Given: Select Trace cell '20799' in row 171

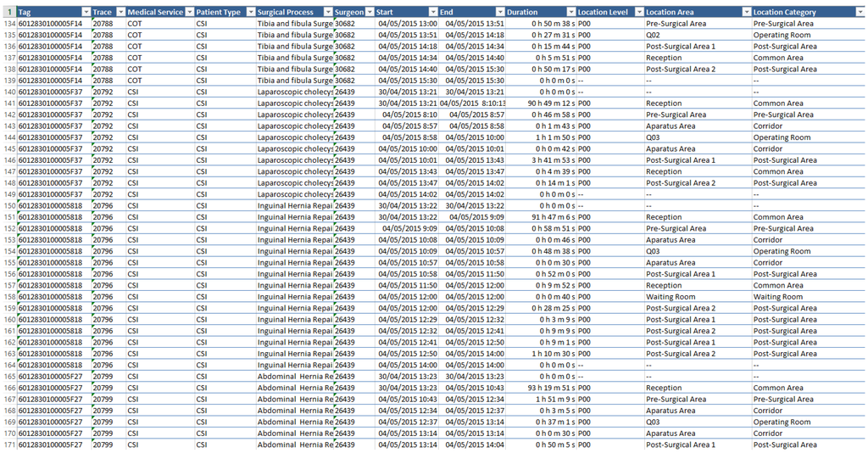Looking at the screenshot, I should click(108, 445).
